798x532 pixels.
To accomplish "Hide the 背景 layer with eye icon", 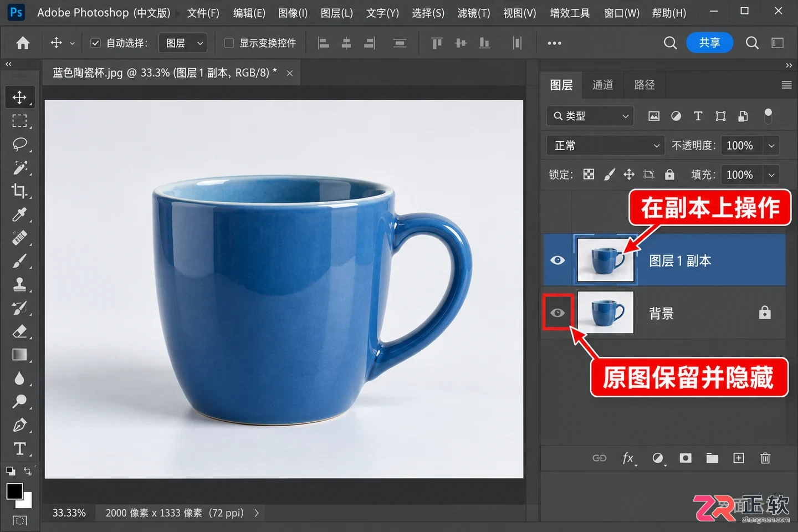I will [x=557, y=313].
